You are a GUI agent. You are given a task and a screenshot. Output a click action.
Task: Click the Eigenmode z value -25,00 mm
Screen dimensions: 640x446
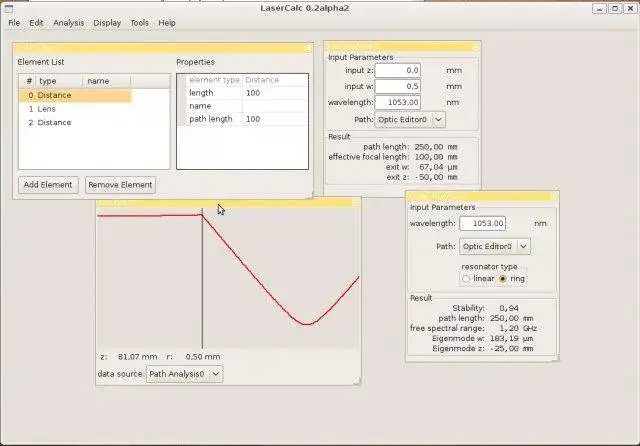tap(511, 348)
